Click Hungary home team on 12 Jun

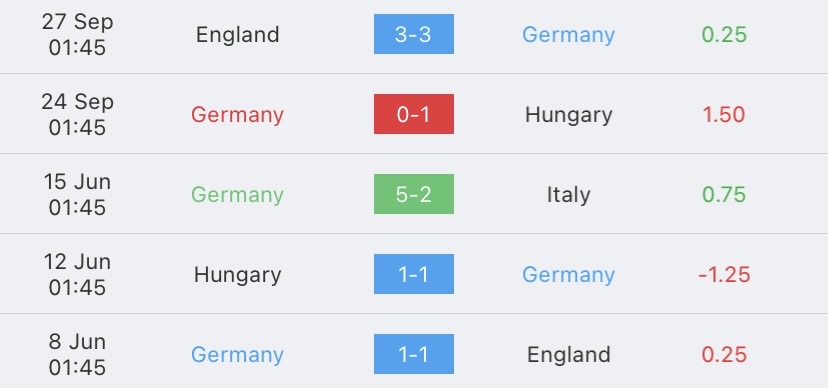tap(238, 275)
